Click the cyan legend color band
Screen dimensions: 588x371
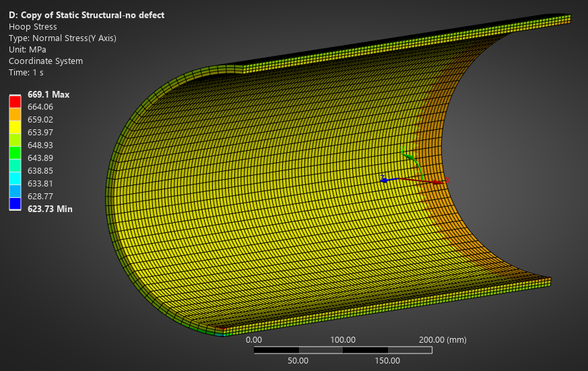[x=15, y=178]
